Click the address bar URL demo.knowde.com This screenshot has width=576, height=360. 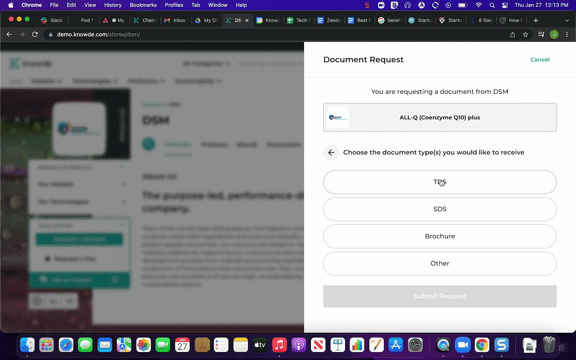(x=98, y=35)
